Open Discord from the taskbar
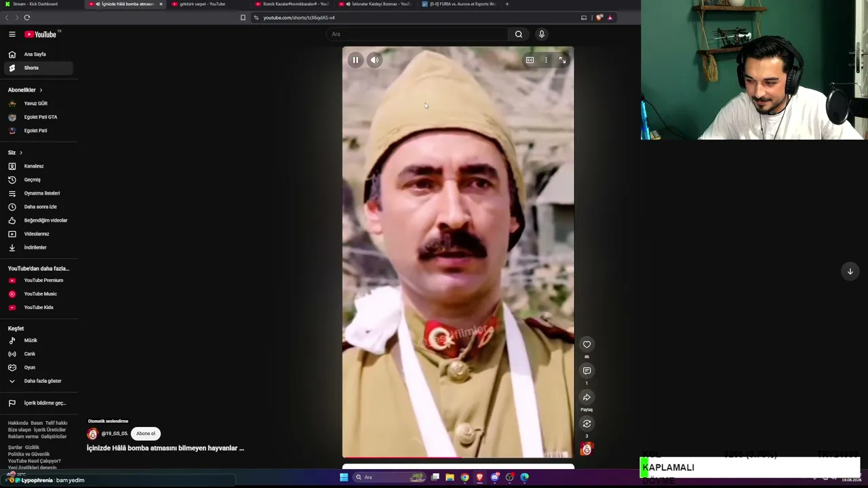Image resolution: width=868 pixels, height=488 pixels. [x=494, y=477]
